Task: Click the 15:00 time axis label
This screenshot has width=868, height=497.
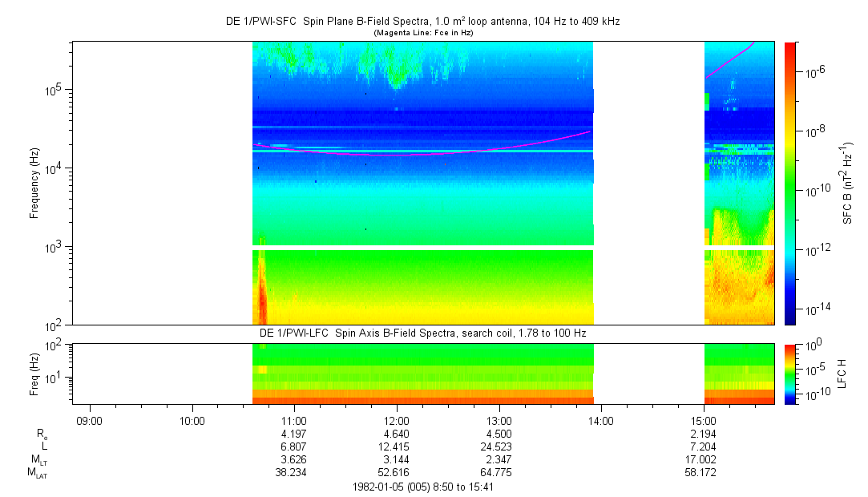Action: pos(704,421)
